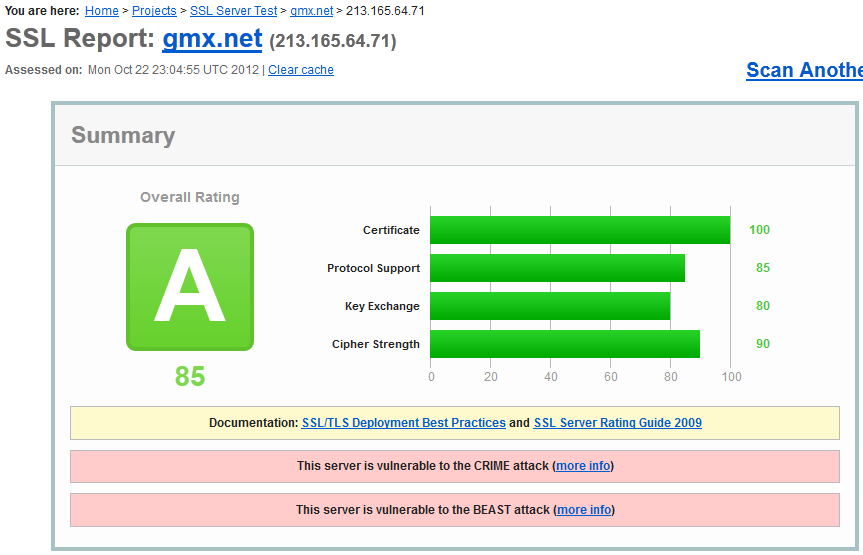The image size is (863, 555).
Task: Click the overall score number 85
Action: tap(190, 376)
